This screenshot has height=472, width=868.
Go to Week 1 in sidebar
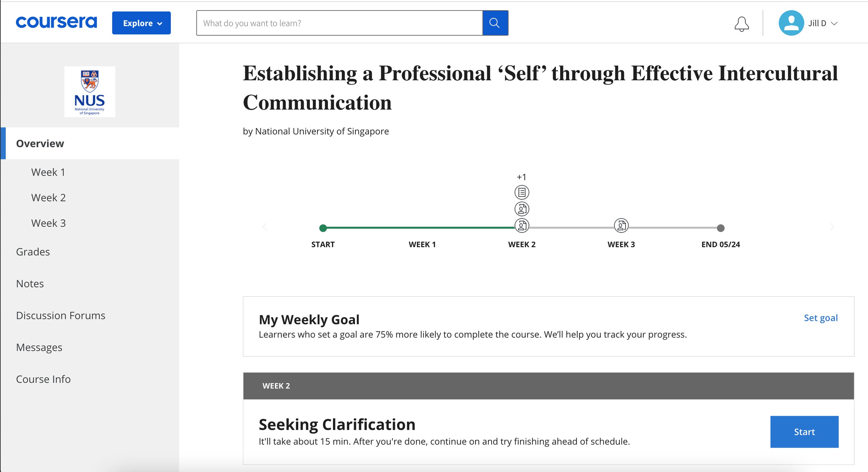pyautogui.click(x=48, y=172)
